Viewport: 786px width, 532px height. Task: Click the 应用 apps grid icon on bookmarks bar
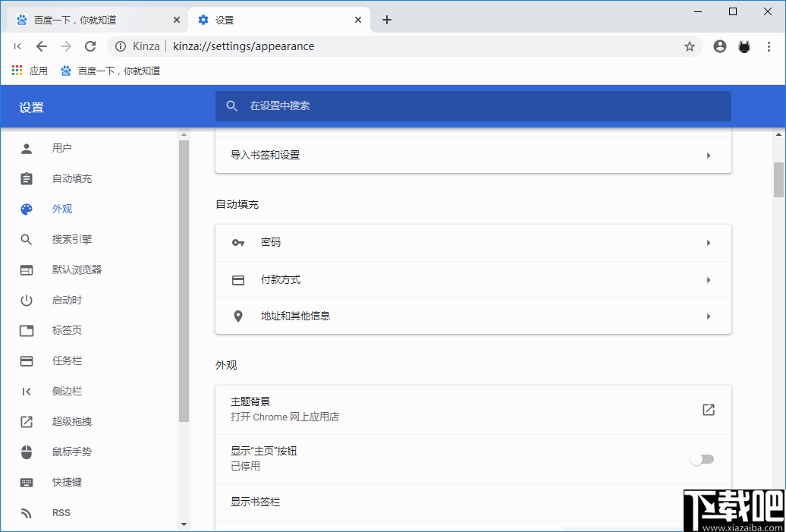tap(17, 70)
